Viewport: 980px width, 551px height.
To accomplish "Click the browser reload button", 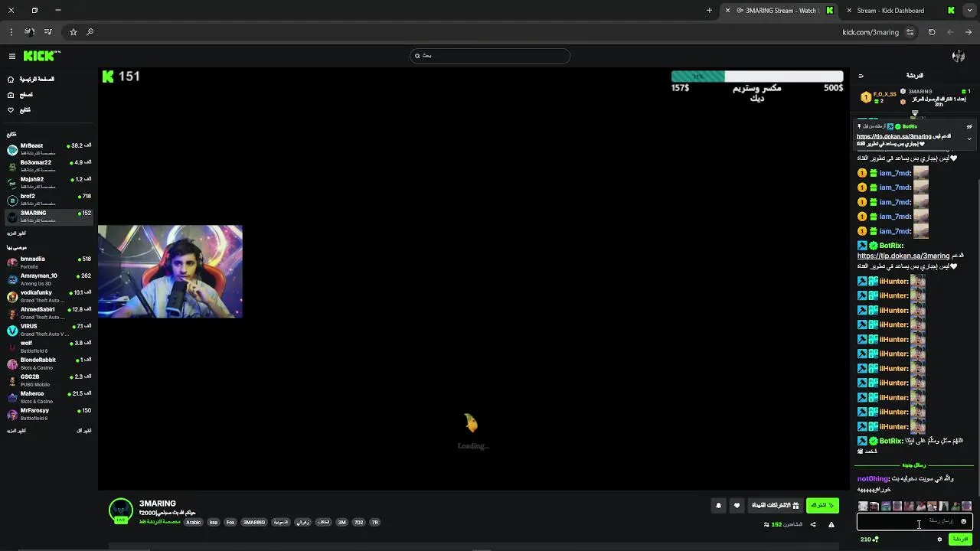I will (932, 32).
